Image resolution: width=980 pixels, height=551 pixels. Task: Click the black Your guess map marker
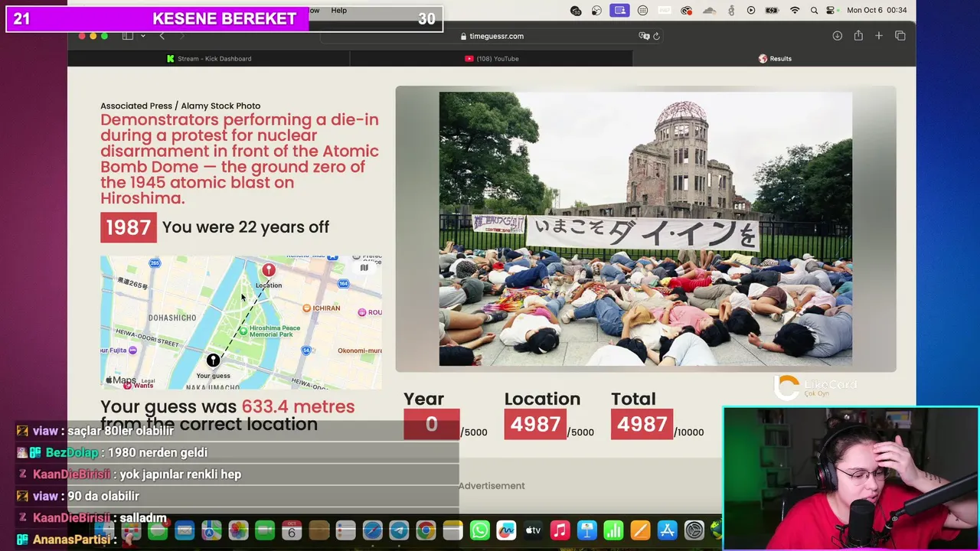click(213, 360)
